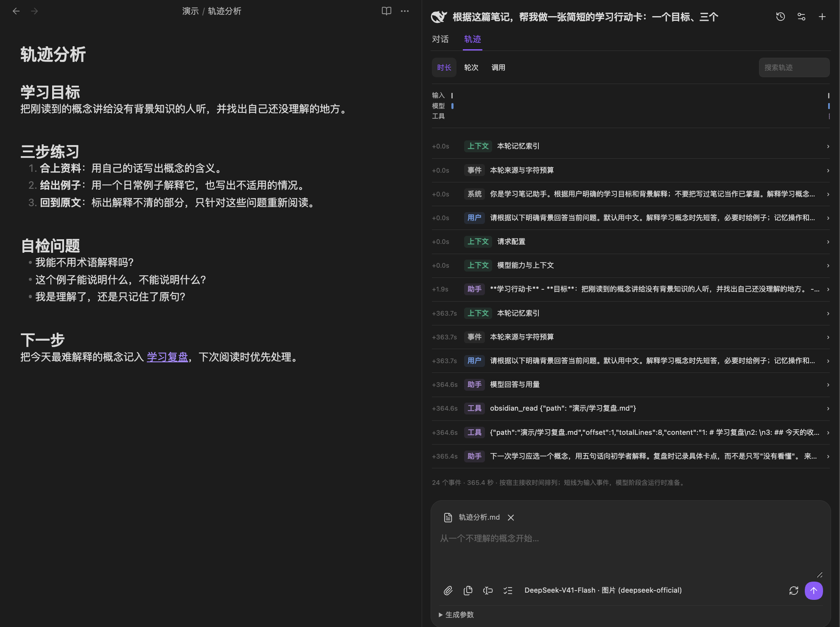
Task: Navigate forward with the right arrow icon
Action: pos(35,11)
